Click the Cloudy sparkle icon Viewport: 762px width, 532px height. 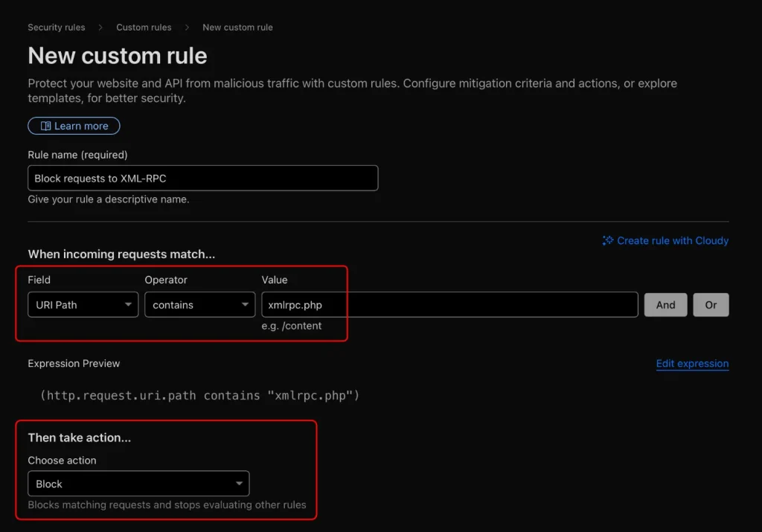[x=607, y=240]
